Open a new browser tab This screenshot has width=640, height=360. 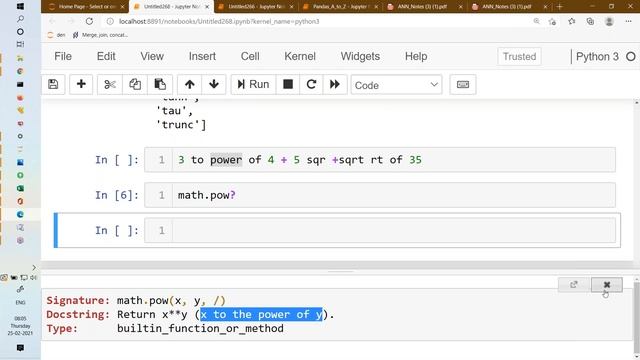560,7
